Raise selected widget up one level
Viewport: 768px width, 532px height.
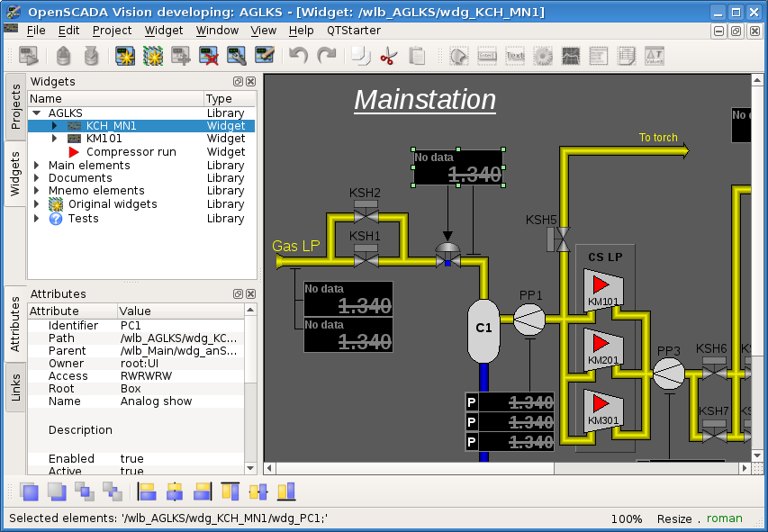point(85,491)
